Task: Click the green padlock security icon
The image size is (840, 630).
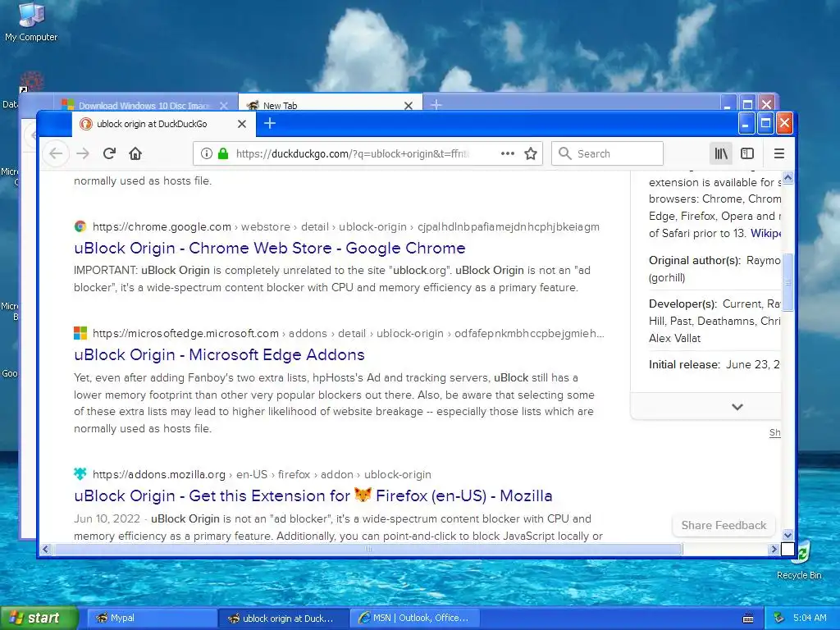Action: click(223, 153)
